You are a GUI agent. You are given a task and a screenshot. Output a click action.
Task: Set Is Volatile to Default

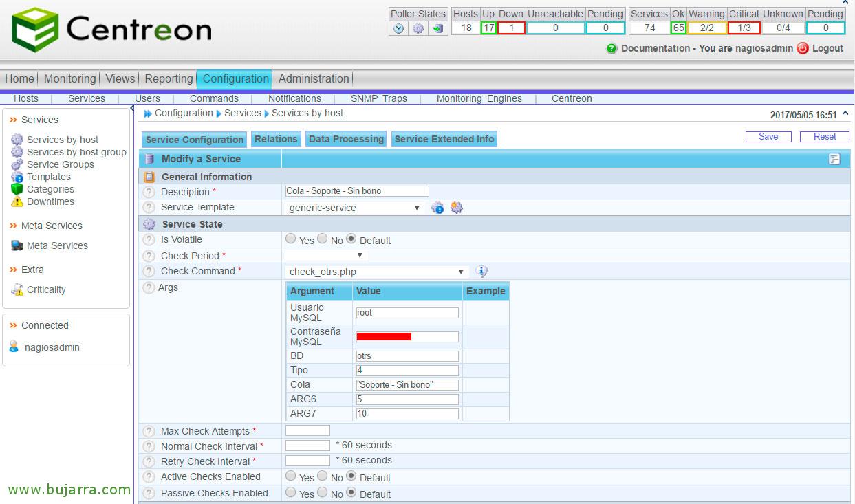[x=351, y=239]
